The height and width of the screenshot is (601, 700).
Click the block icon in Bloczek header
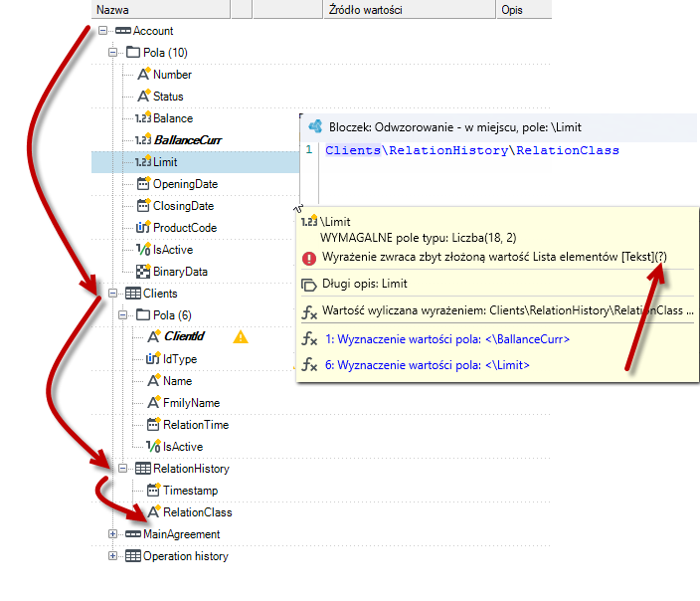pos(315,126)
